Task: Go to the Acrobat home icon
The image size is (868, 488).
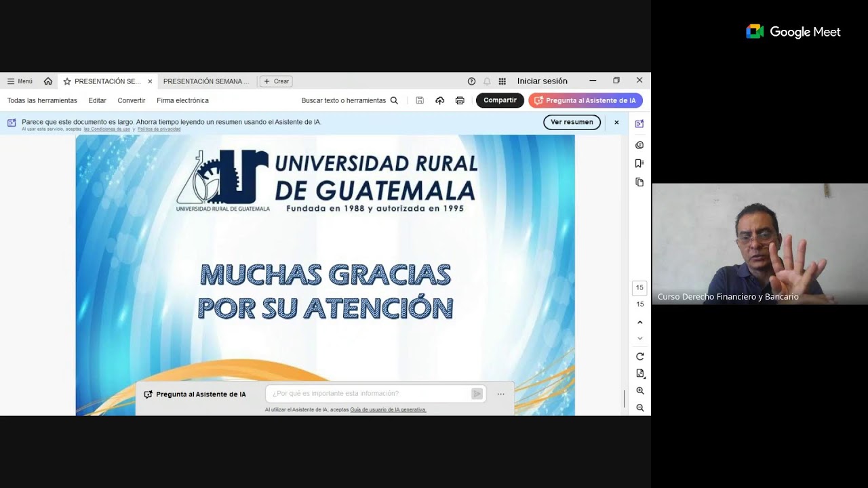Action: coord(48,81)
